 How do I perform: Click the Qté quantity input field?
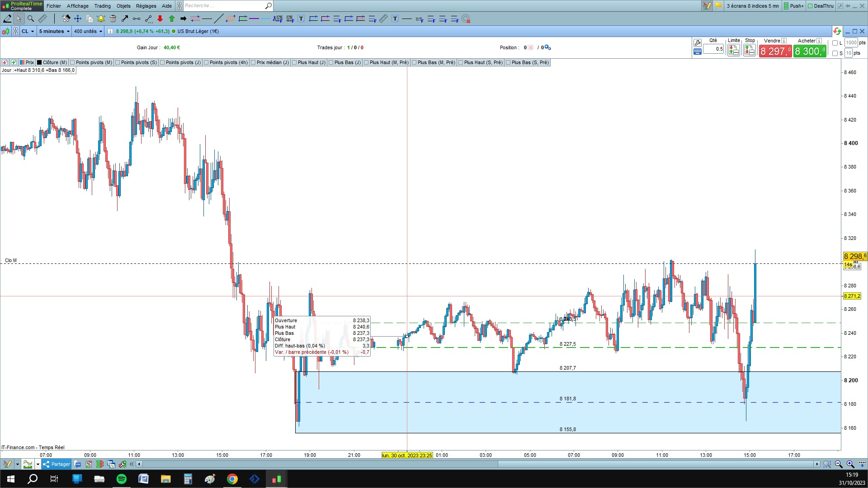coord(713,49)
